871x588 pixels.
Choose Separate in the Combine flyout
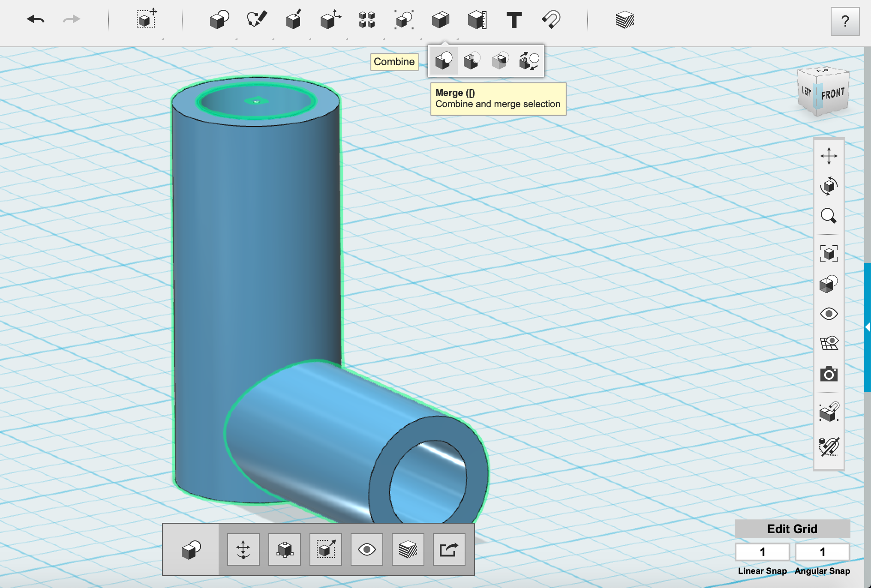click(529, 61)
